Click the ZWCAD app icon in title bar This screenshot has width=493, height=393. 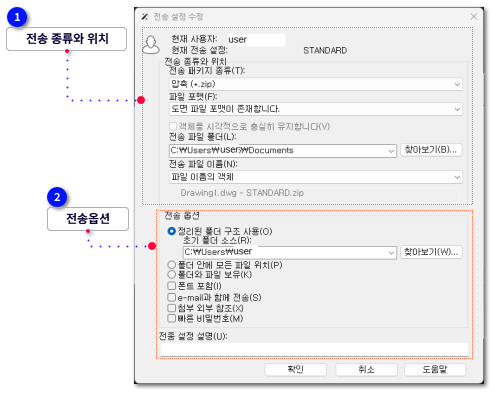pyautogui.click(x=145, y=17)
